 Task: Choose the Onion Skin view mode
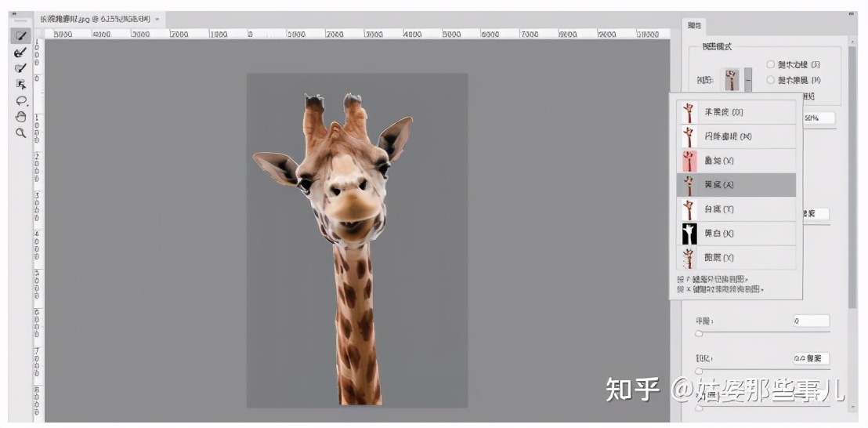(x=736, y=112)
